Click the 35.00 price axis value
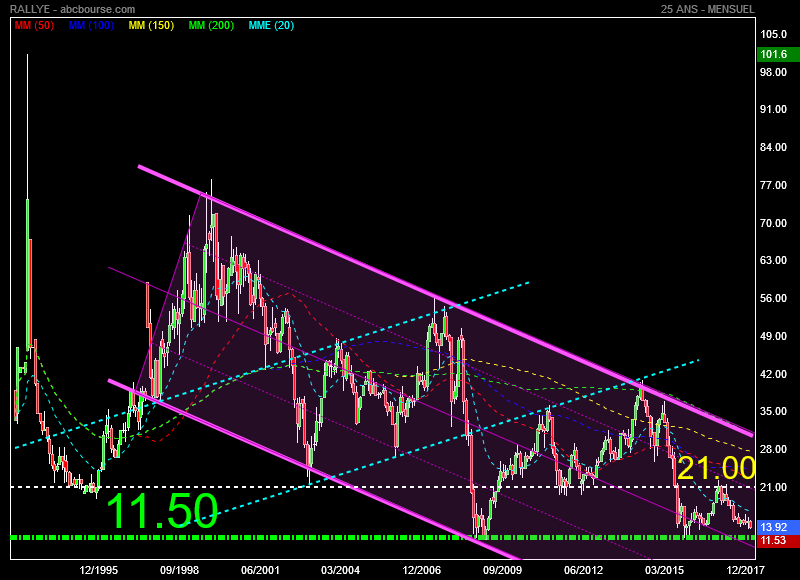The width and height of the screenshot is (800, 580). click(773, 411)
